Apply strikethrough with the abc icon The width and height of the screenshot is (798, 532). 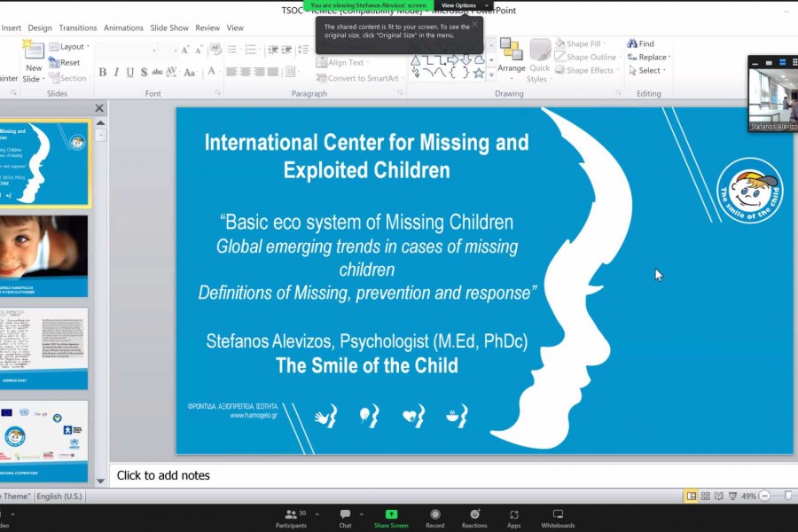click(157, 73)
